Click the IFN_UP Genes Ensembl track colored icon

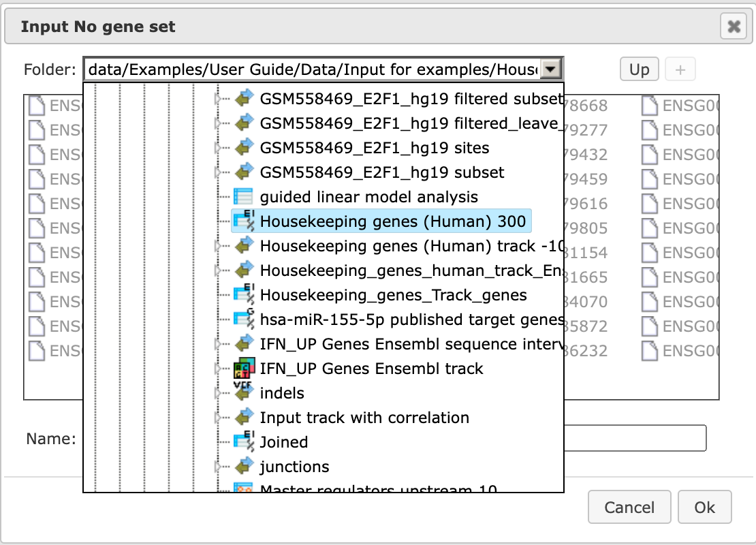(x=244, y=369)
